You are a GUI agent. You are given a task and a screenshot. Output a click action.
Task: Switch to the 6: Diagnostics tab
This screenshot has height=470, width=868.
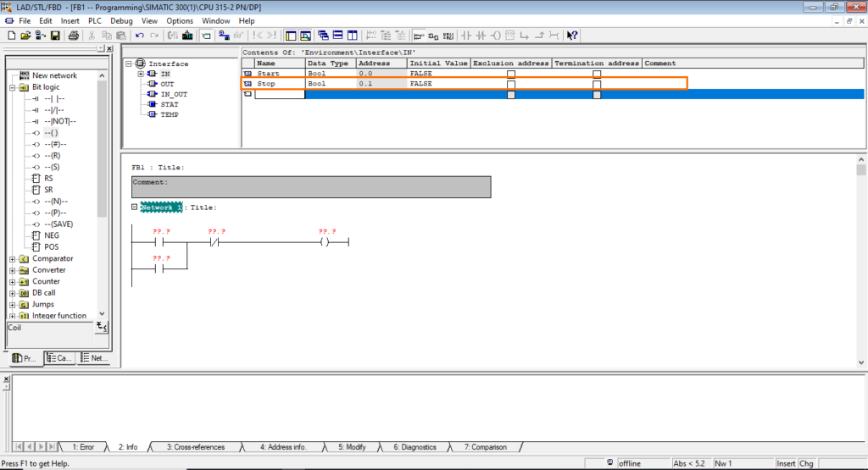coord(415,447)
